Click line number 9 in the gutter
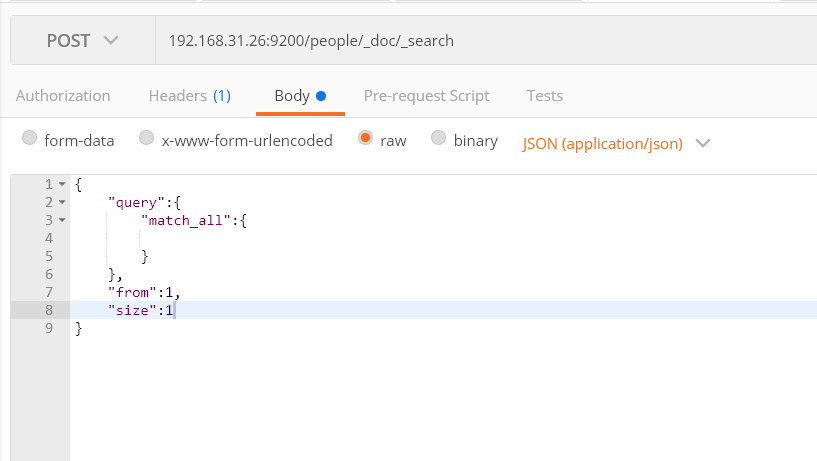 (x=48, y=328)
